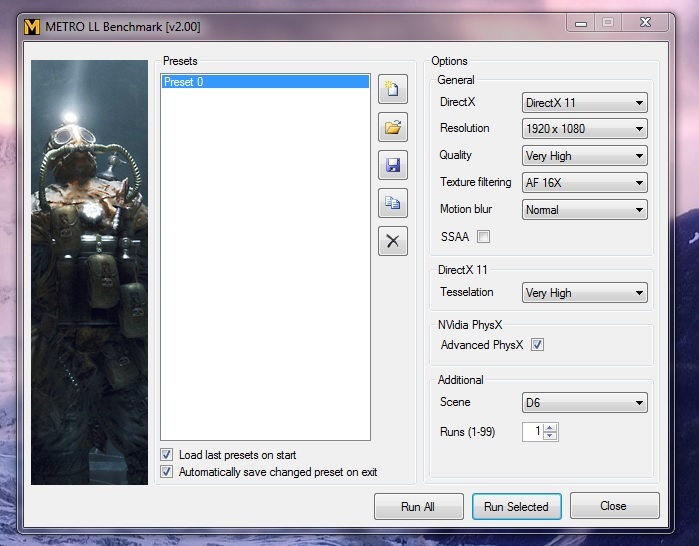Click the Metro M logo in title bar
This screenshot has width=699, height=546.
pyautogui.click(x=31, y=25)
